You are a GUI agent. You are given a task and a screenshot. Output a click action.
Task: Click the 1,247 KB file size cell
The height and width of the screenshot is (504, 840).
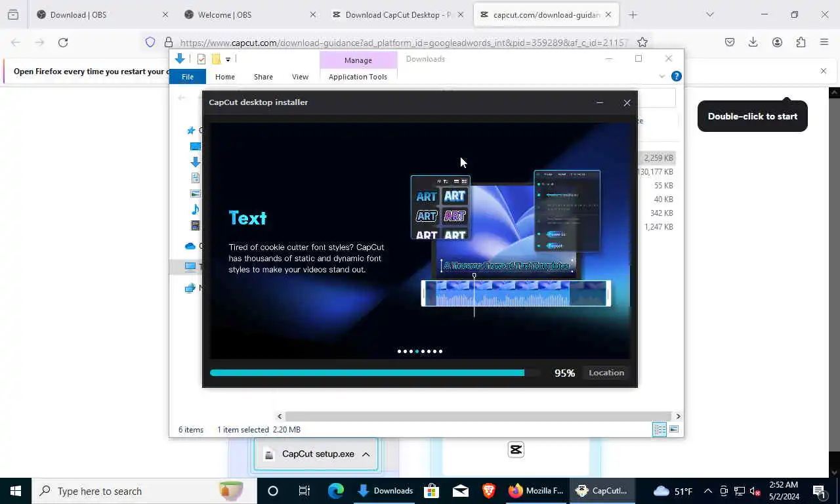[658, 227]
